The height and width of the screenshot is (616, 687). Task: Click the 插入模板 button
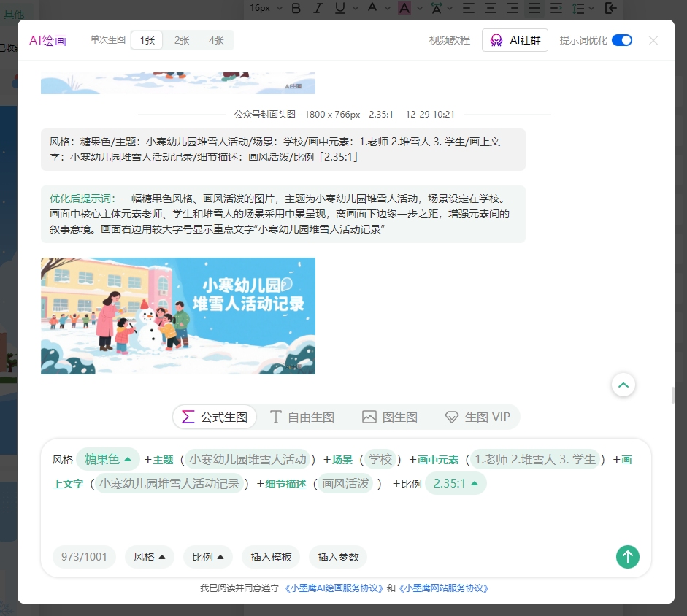(272, 557)
